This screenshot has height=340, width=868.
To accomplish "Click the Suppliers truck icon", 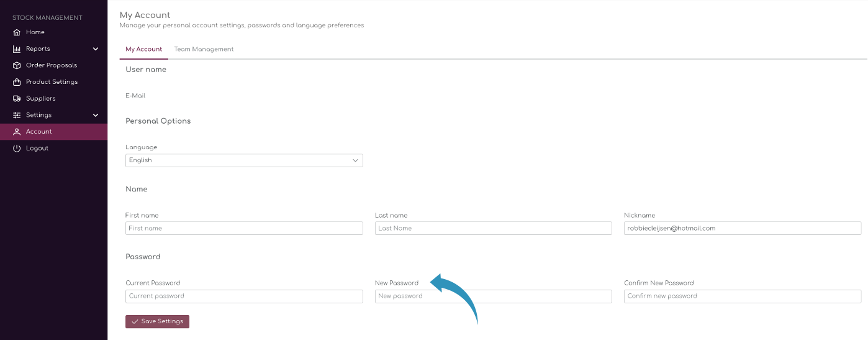I will tap(17, 99).
